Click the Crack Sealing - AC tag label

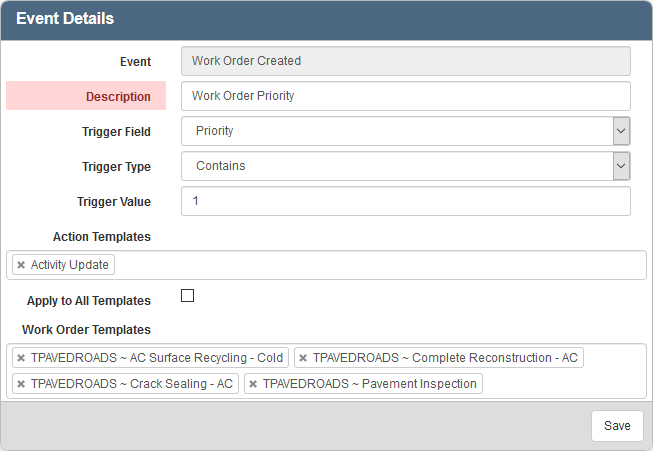click(132, 384)
